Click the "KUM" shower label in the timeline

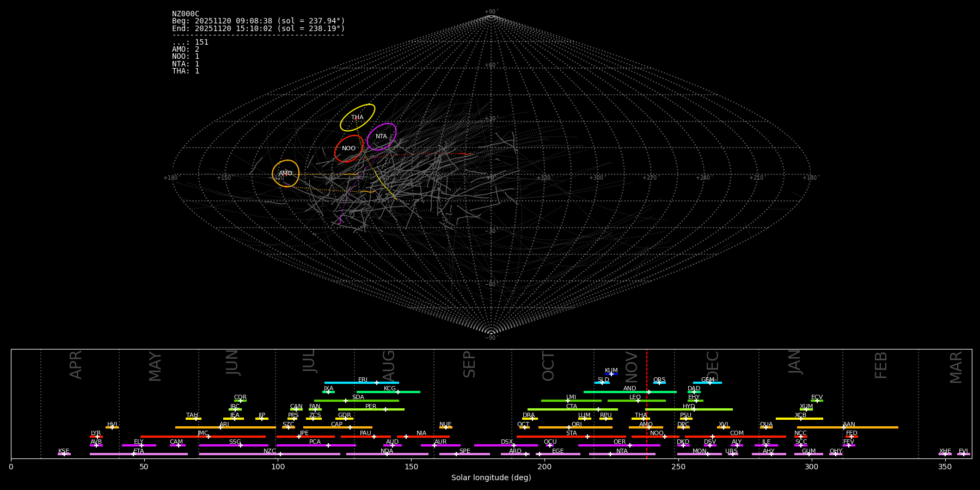(611, 371)
